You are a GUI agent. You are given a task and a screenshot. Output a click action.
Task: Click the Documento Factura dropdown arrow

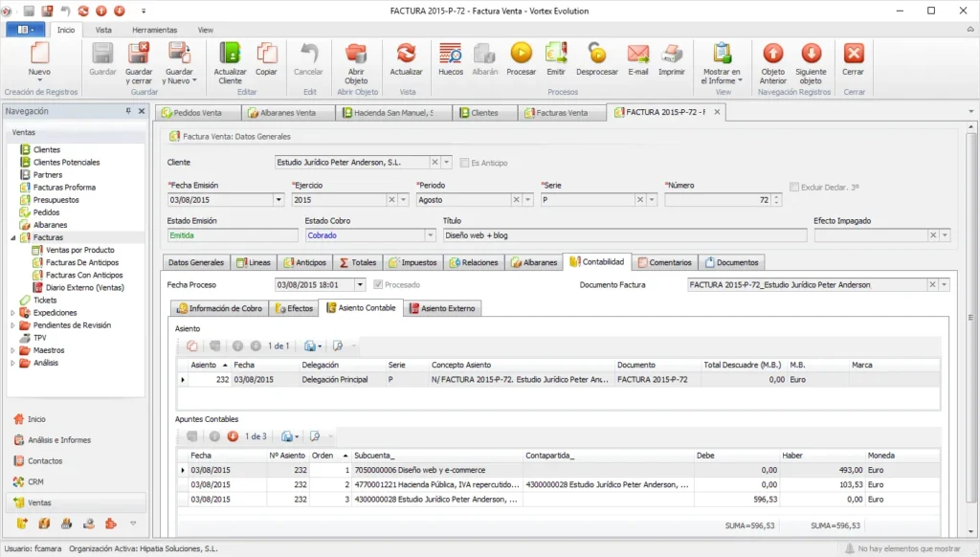tap(945, 285)
